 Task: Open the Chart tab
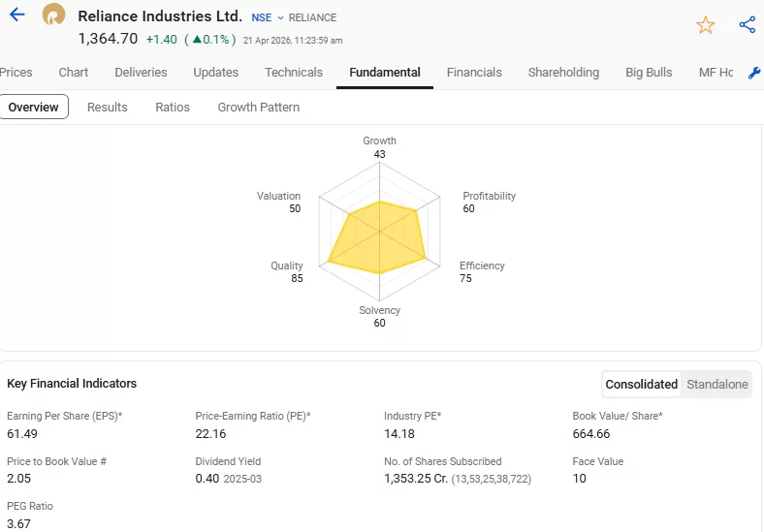74,73
